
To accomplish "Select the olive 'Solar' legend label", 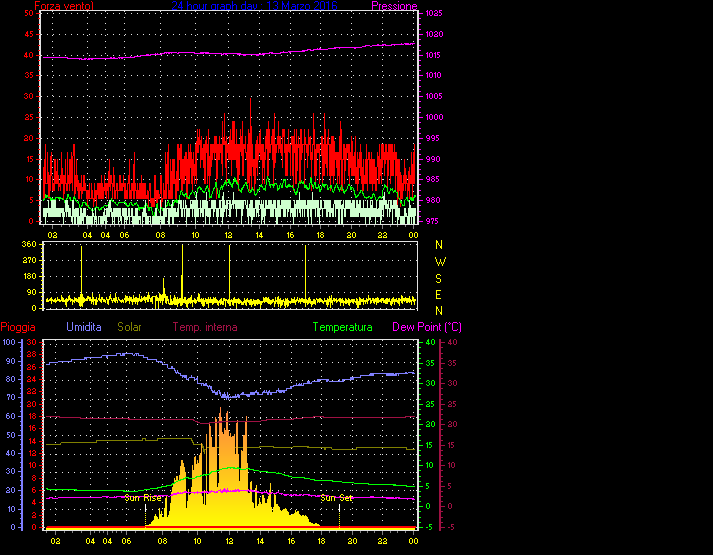I will (129, 327).
